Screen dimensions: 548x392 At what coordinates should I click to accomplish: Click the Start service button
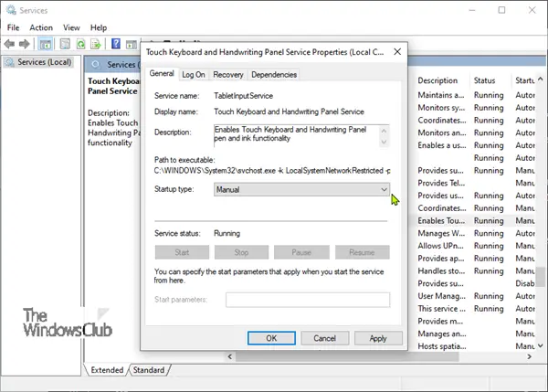(x=182, y=252)
